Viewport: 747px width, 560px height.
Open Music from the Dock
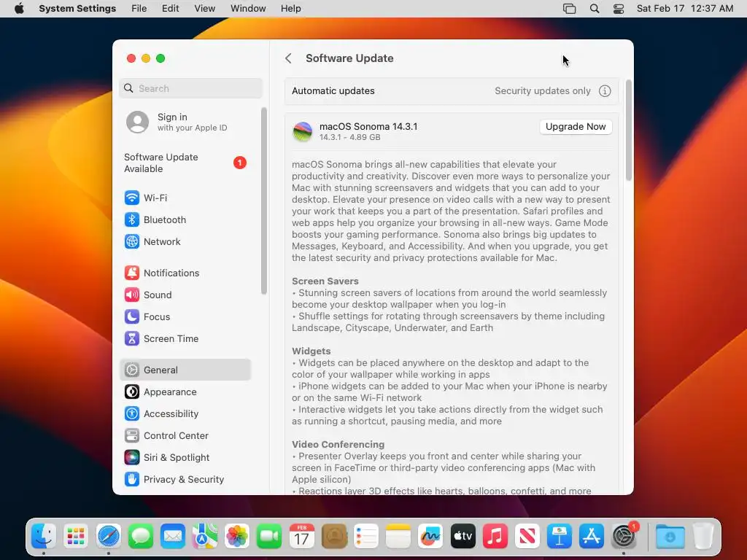495,537
